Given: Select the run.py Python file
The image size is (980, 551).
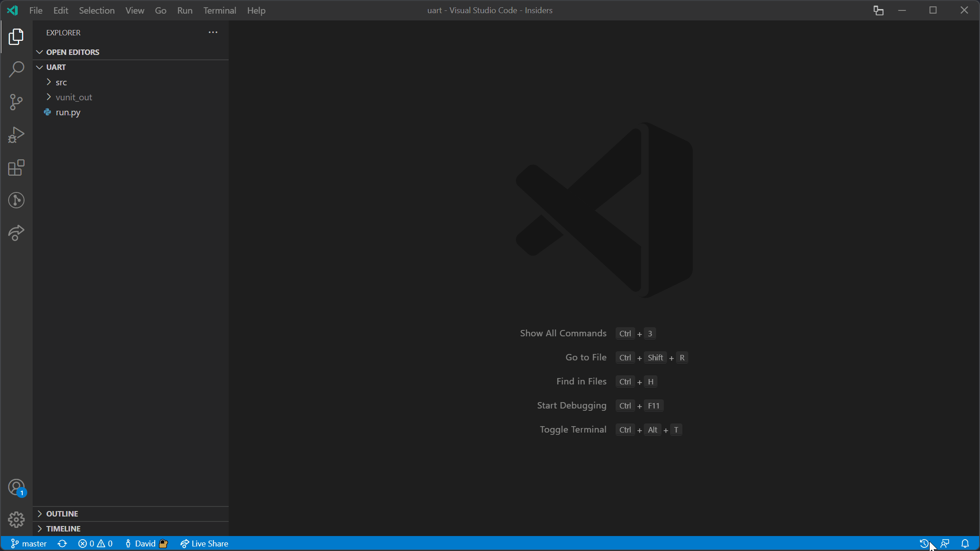Looking at the screenshot, I should coord(131,112).
